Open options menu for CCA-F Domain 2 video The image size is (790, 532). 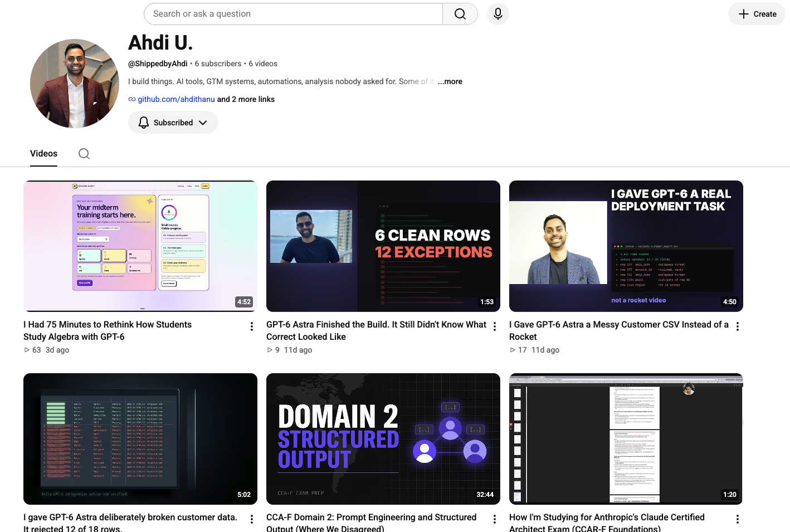495,519
